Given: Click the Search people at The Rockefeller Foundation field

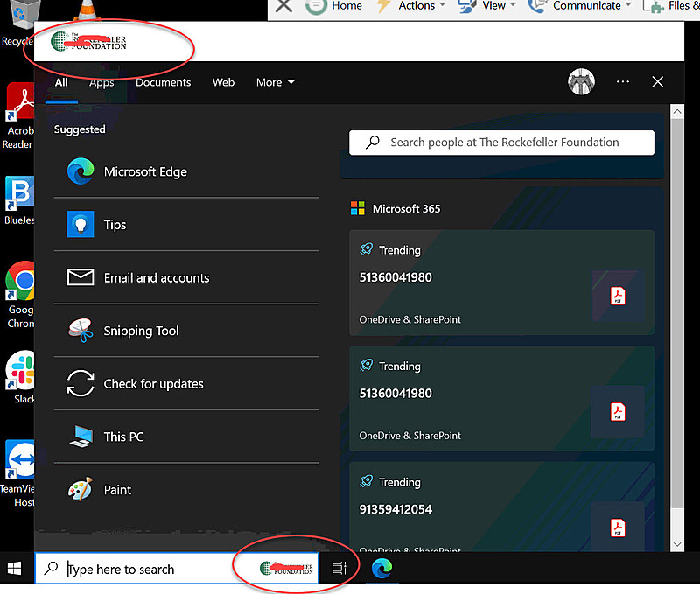Looking at the screenshot, I should pos(501,142).
